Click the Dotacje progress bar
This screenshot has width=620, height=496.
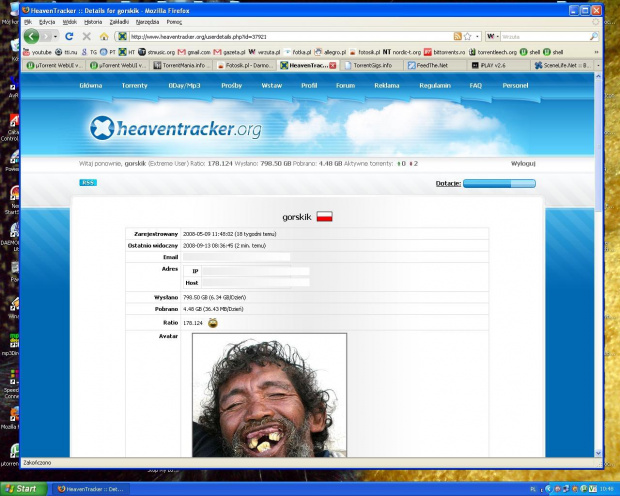click(499, 183)
